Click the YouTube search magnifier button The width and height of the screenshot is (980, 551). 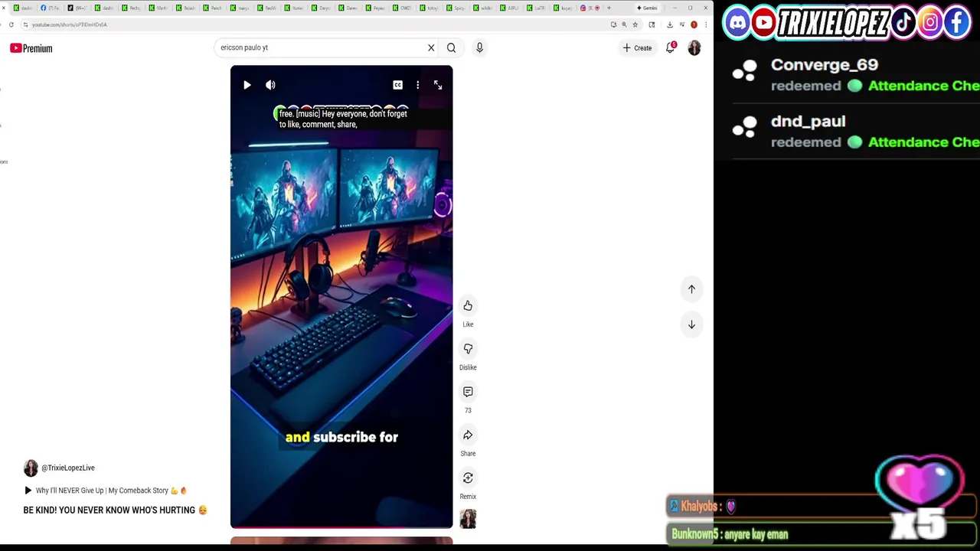(x=451, y=47)
